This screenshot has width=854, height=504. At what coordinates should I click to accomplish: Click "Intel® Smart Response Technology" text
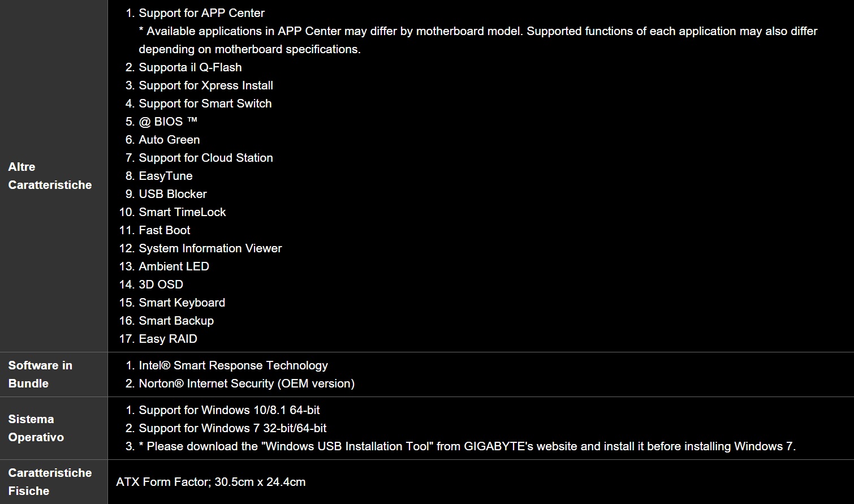[233, 365]
